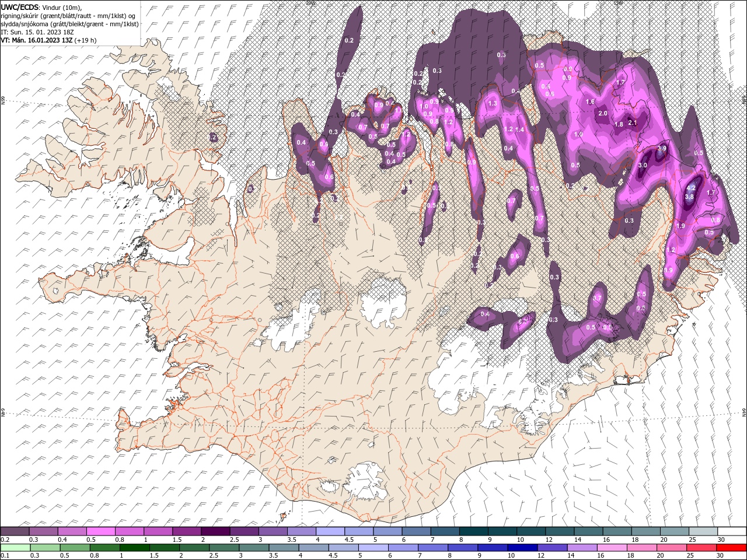Click the bright pink 0.5–0.8 swatch in upper legend
This screenshot has width=747, height=560.
click(x=101, y=531)
